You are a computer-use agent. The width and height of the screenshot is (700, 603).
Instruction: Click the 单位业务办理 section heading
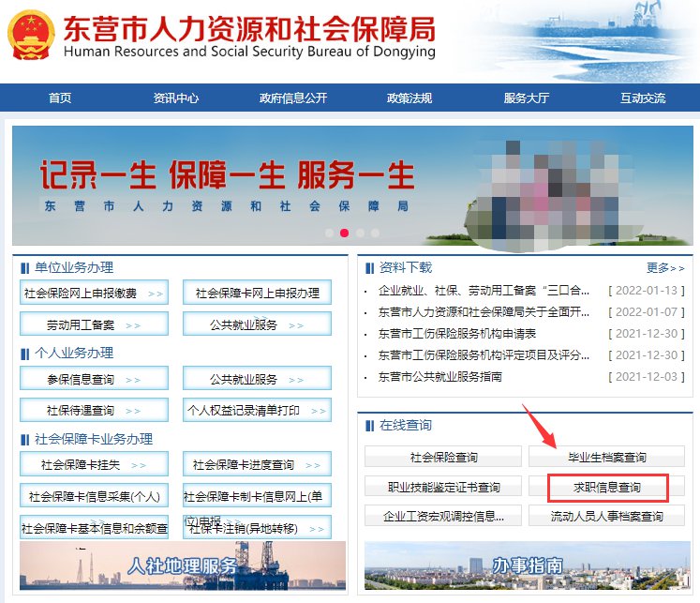(x=74, y=267)
